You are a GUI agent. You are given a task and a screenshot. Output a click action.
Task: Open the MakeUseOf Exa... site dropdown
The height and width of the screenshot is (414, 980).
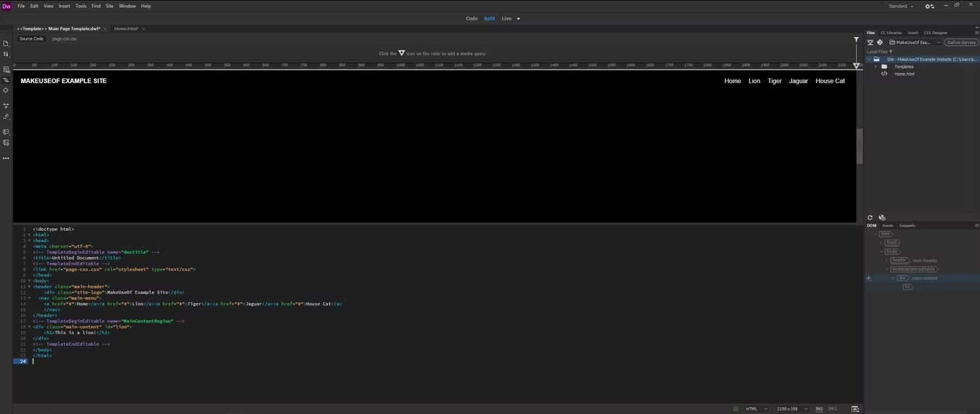915,43
